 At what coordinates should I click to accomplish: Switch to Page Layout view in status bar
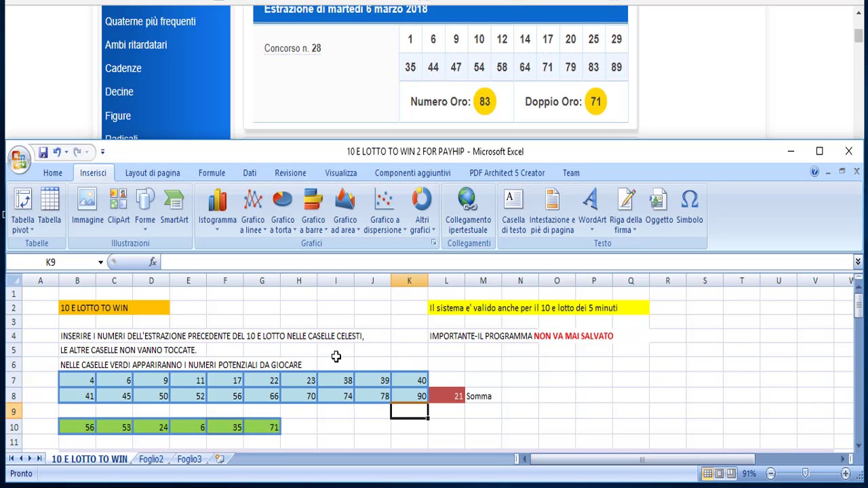coord(719,473)
